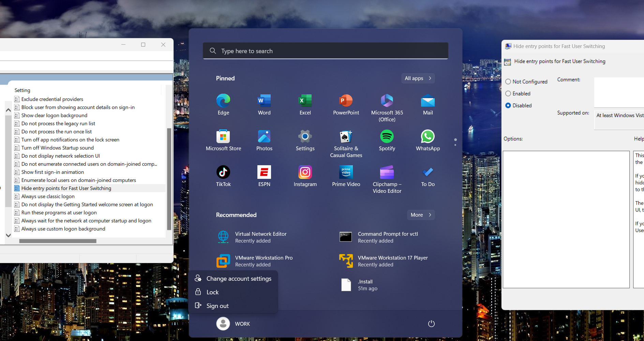Launch Word from the Start menu
Screen dimensions: 644x341
click(x=264, y=105)
